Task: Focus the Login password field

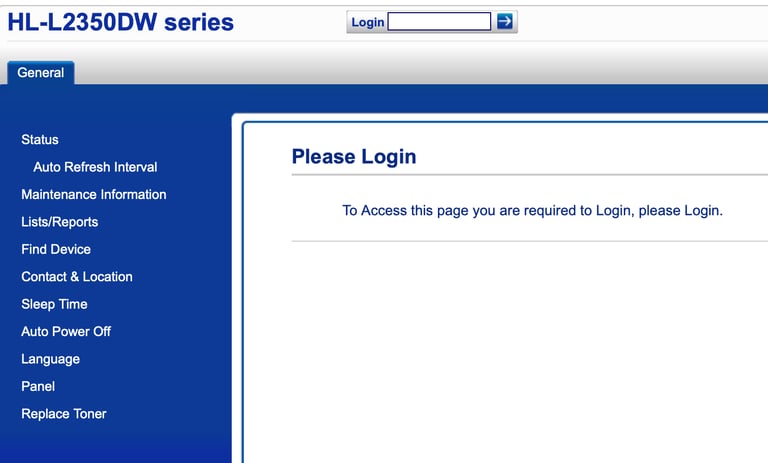Action: (439, 22)
